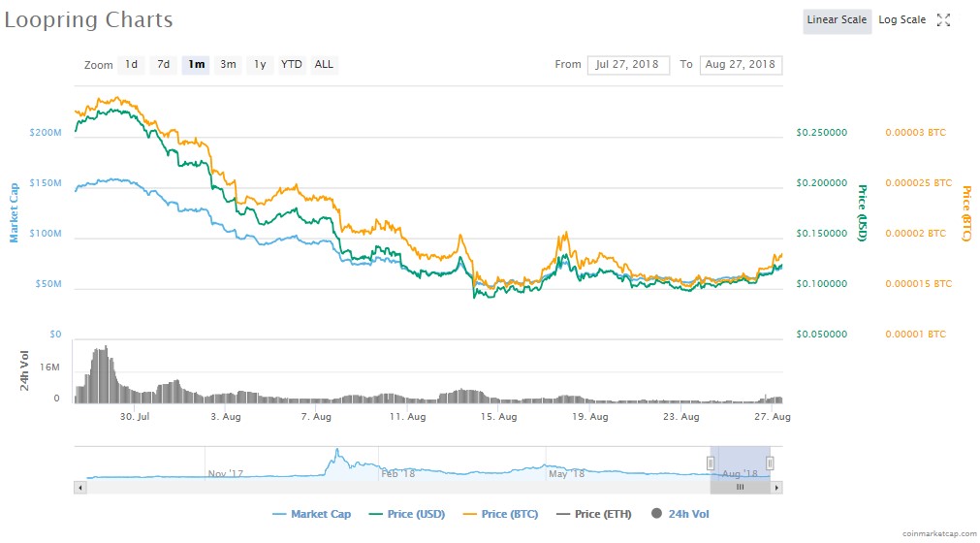This screenshot has height=543, width=980.
Task: Select Linear Scale option
Action: tap(837, 20)
